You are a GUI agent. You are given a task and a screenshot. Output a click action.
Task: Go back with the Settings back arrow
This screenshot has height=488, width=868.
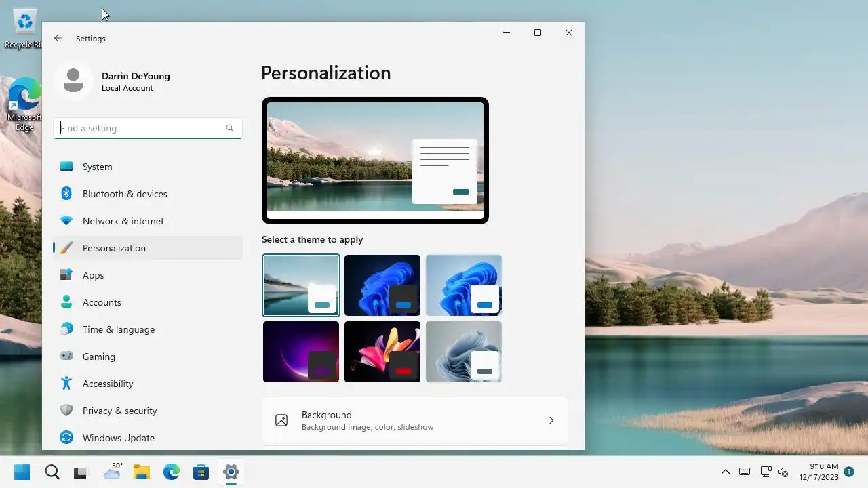pos(58,39)
